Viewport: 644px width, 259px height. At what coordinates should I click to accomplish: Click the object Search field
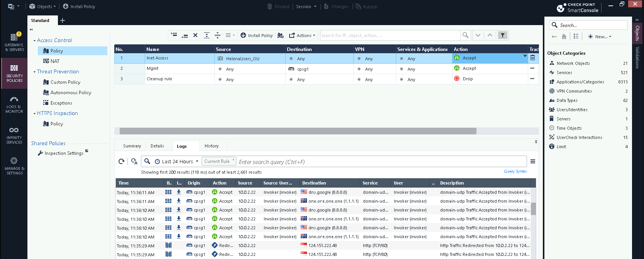tap(591, 25)
